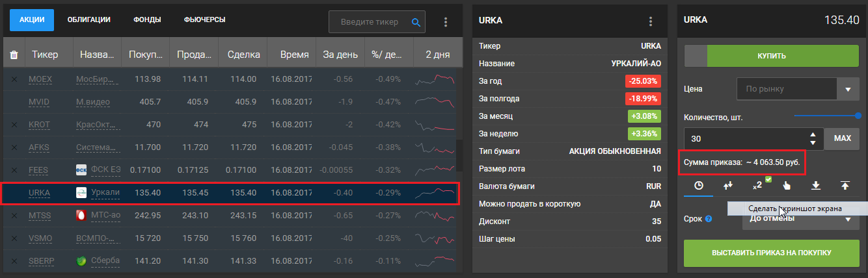The height and width of the screenshot is (278, 868).
Task: Select the x2 order-type icon
Action: coord(758,185)
